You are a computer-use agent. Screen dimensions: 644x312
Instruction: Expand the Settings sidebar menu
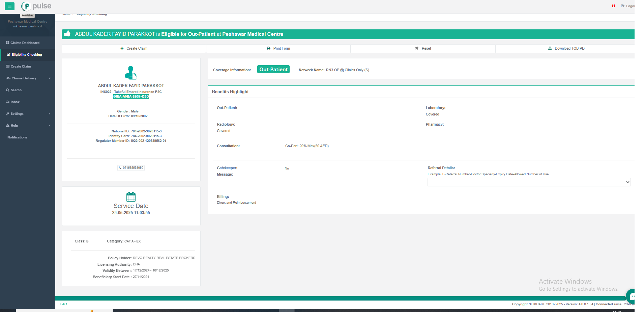click(x=27, y=114)
